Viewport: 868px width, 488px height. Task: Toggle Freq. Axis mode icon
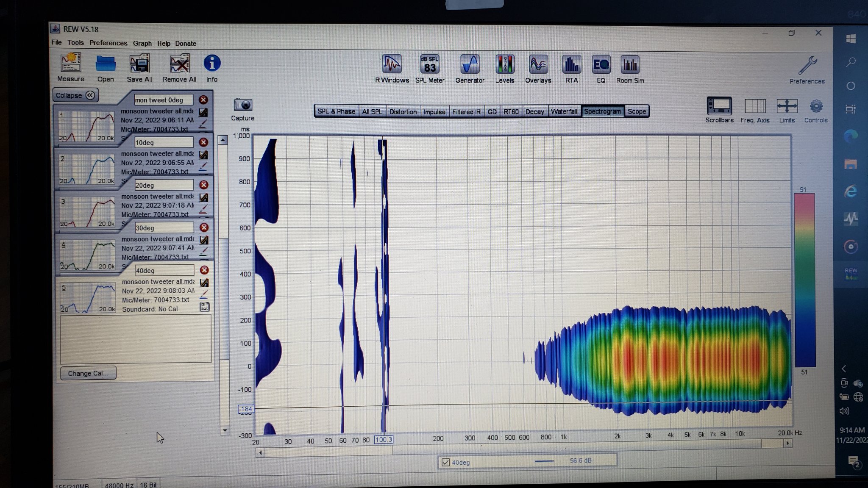755,106
